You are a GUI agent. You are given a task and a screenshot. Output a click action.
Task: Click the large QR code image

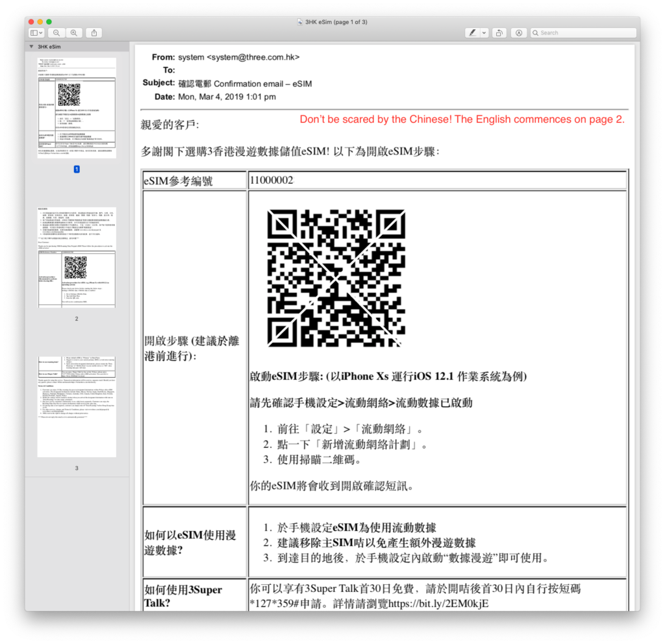(336, 278)
